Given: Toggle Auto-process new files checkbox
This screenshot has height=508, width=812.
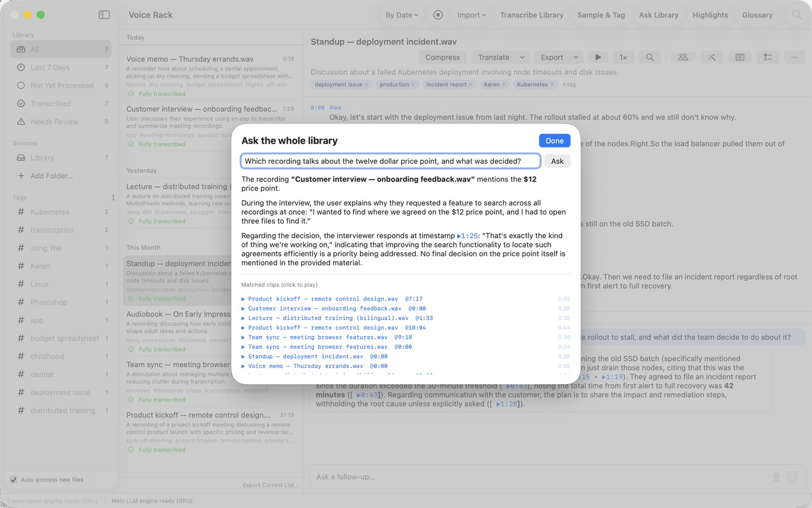Looking at the screenshot, I should (x=14, y=480).
